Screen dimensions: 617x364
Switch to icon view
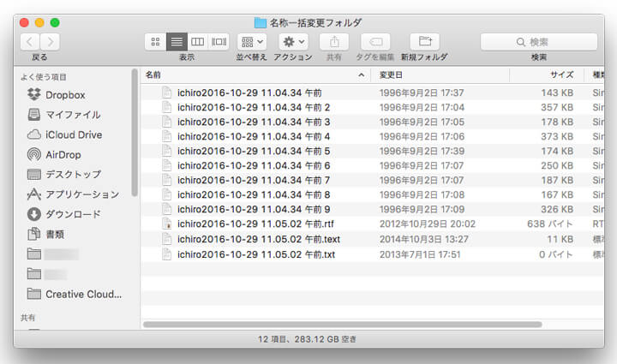tap(156, 42)
